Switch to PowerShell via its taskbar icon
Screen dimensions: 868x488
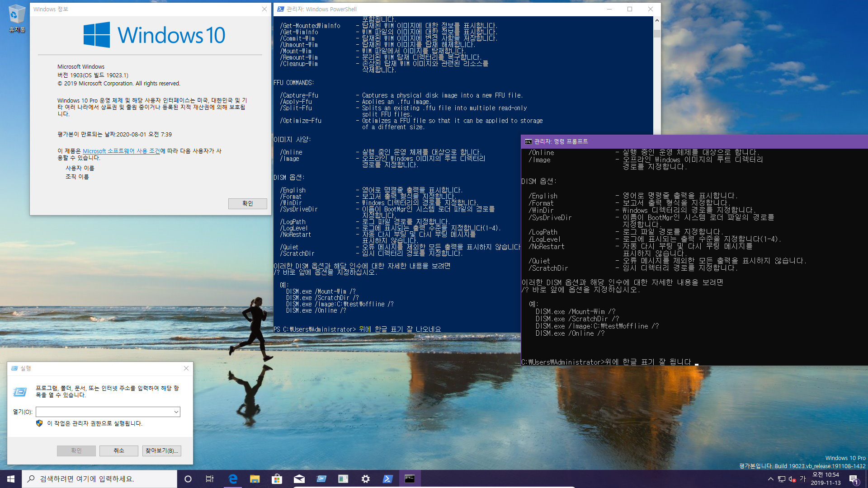click(x=387, y=479)
